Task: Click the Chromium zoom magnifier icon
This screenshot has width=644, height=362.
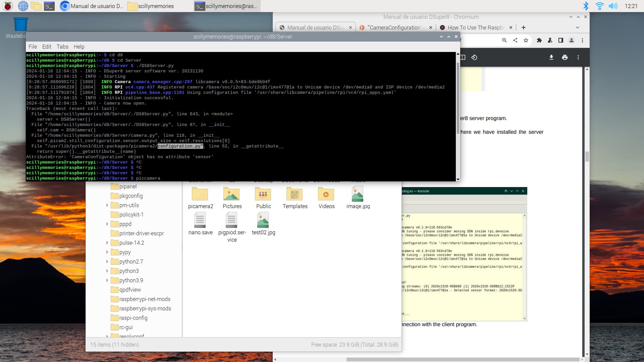Action: click(x=504, y=40)
